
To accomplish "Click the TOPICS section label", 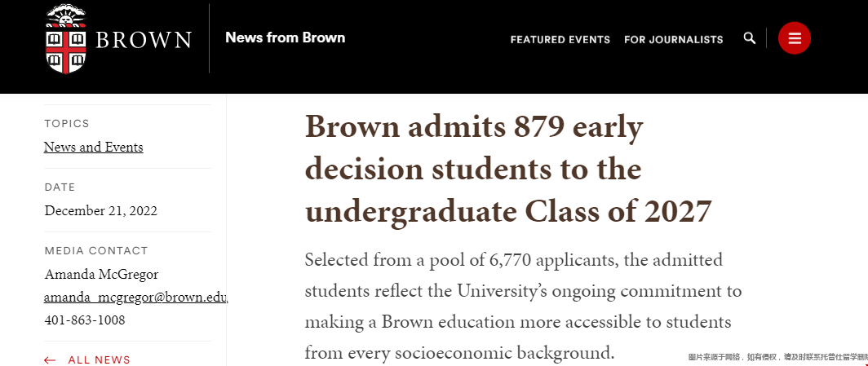I will click(67, 124).
